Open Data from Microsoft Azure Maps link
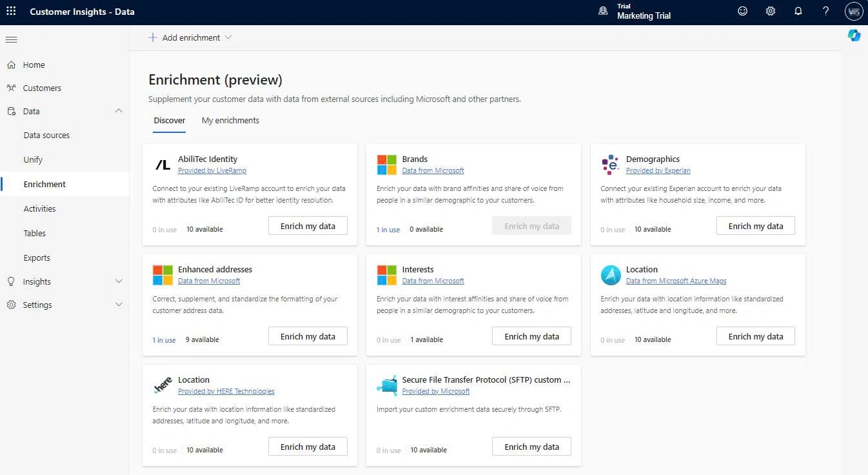Screen dimensions: 868x475 [676, 281]
